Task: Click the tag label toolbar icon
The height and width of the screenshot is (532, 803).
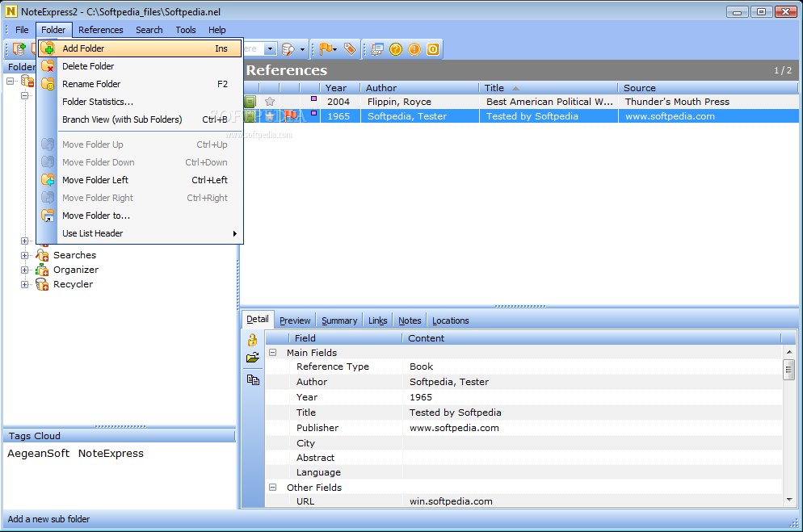Action: click(350, 49)
